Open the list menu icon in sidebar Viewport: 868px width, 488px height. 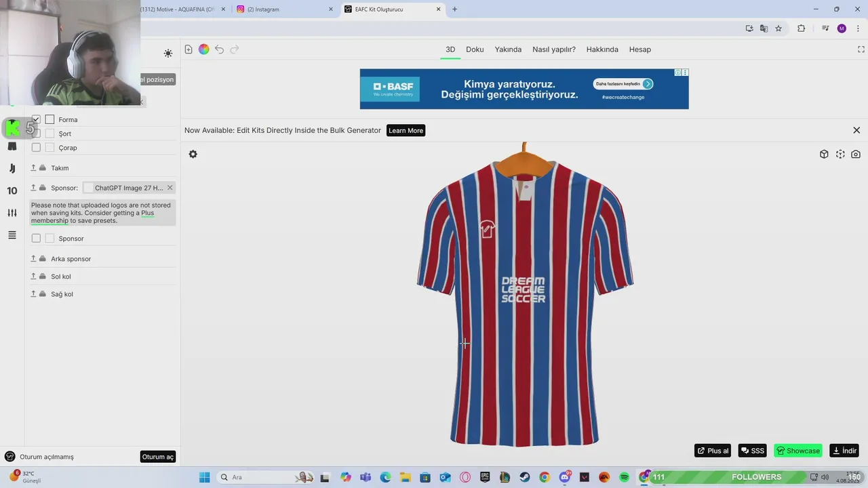(x=12, y=235)
